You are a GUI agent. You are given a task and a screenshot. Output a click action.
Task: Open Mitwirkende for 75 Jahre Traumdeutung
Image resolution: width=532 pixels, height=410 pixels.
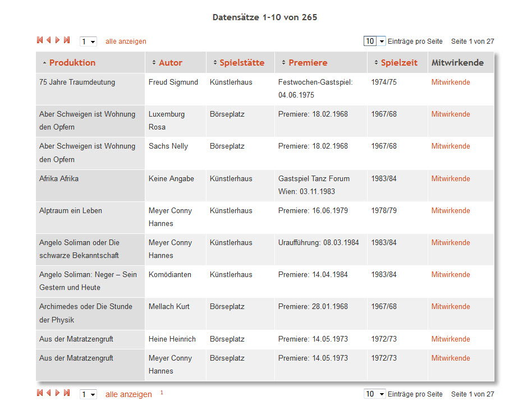[451, 82]
